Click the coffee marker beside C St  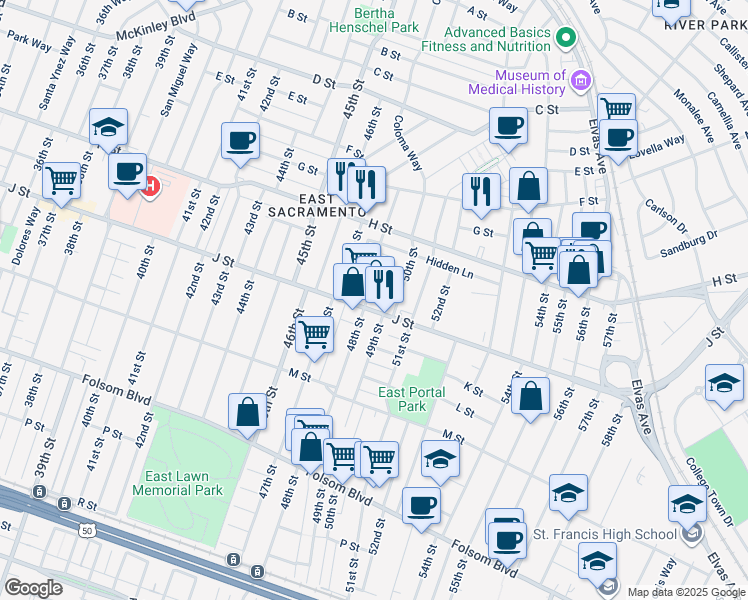pyautogui.click(x=508, y=126)
